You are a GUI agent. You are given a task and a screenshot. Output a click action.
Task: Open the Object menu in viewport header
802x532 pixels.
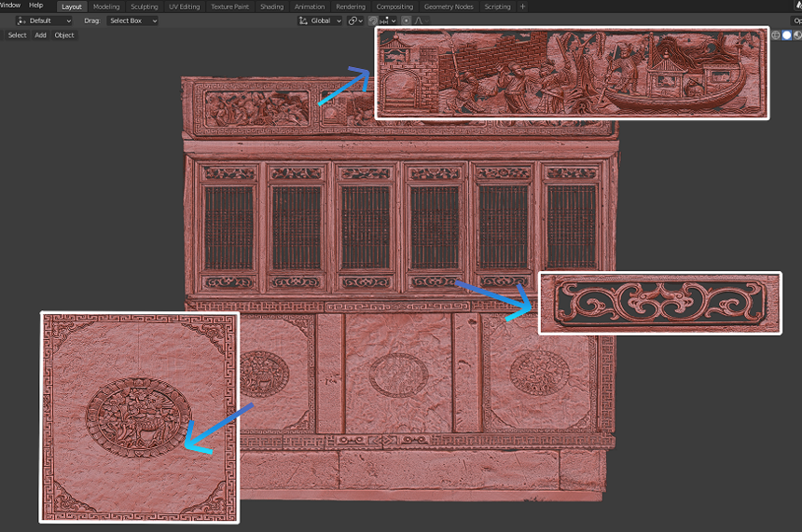(64, 35)
